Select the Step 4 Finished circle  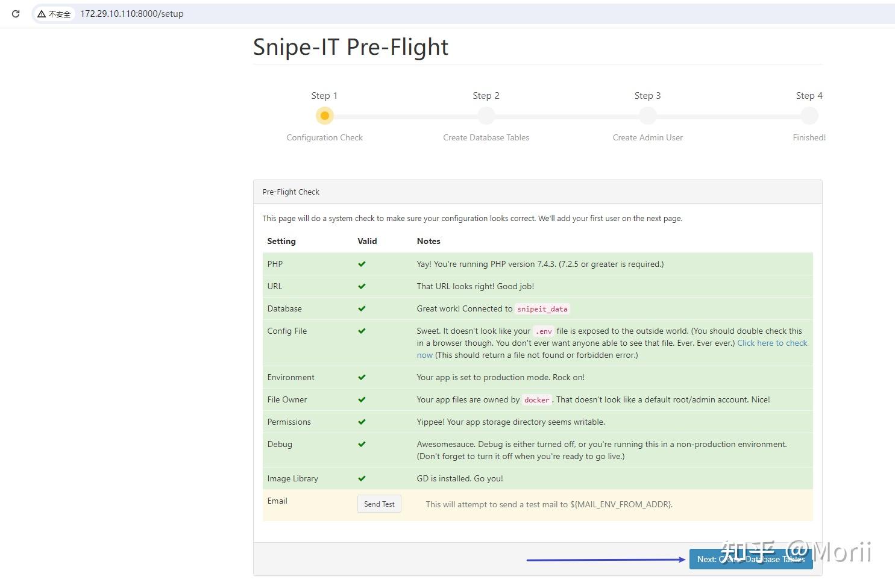tap(809, 116)
